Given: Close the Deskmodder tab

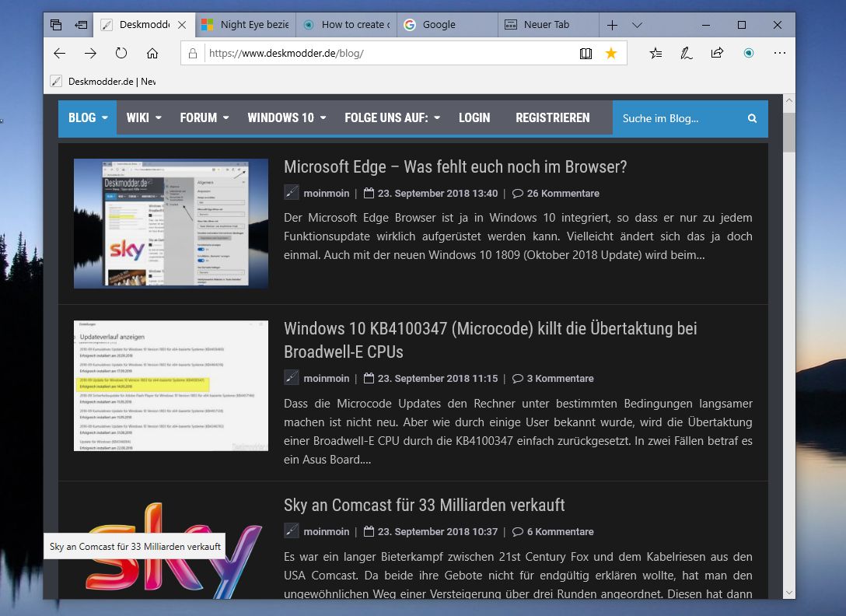Looking at the screenshot, I should 182,25.
